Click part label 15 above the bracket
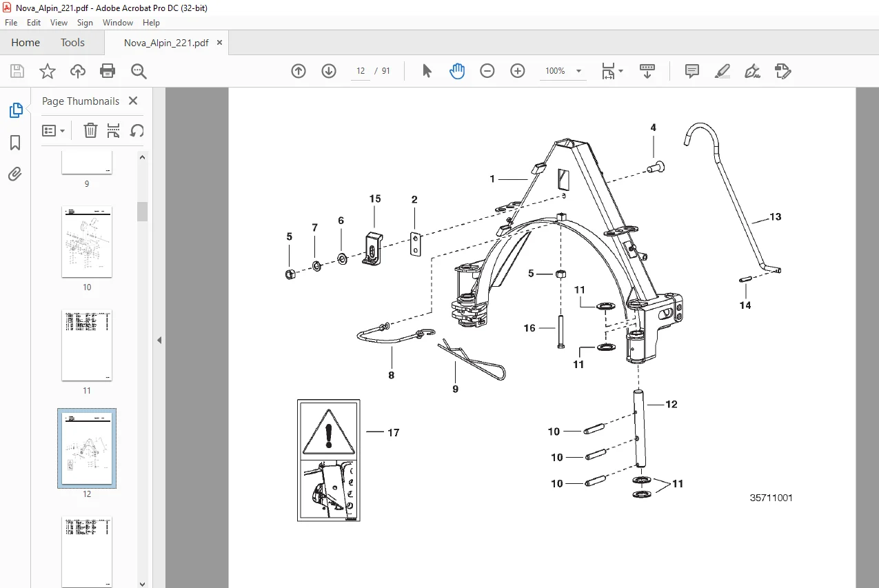The image size is (879, 588). click(x=375, y=199)
